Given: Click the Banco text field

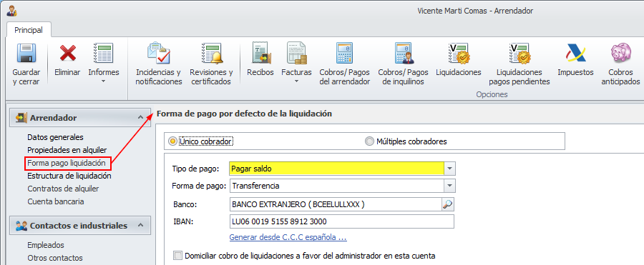Looking at the screenshot, I should tap(336, 204).
